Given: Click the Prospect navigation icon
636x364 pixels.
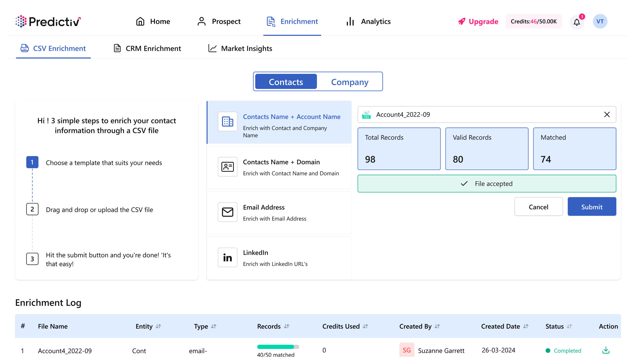Looking at the screenshot, I should click(201, 21).
